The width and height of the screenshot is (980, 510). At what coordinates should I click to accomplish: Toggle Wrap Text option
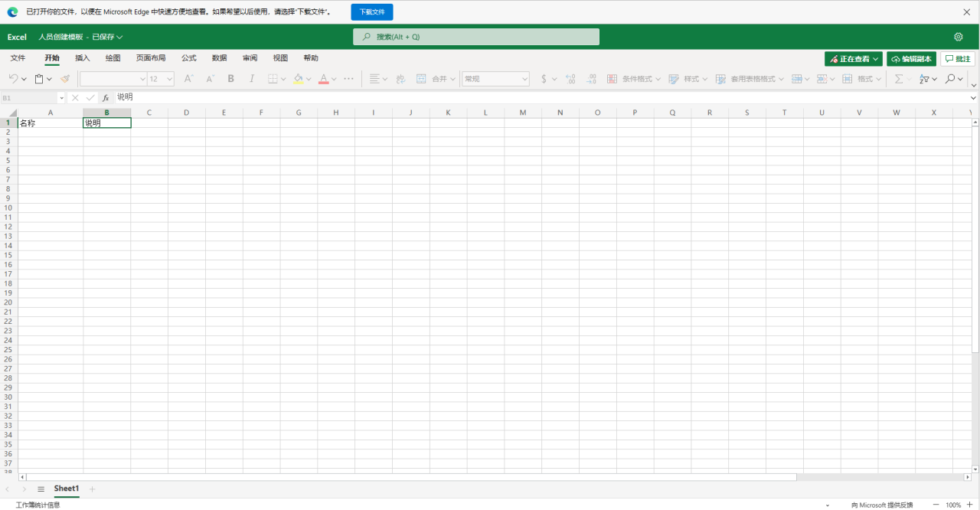pyautogui.click(x=400, y=79)
